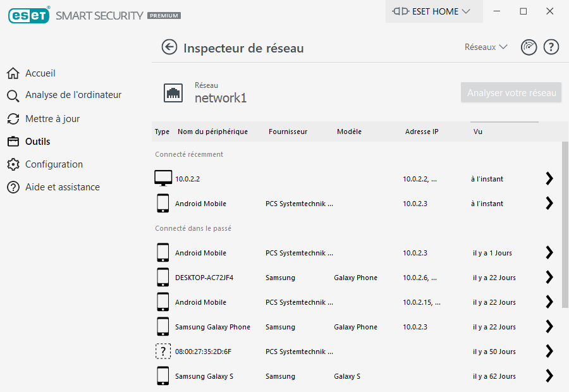
Task: Select the Outils menu item
Action: pyautogui.click(x=37, y=142)
